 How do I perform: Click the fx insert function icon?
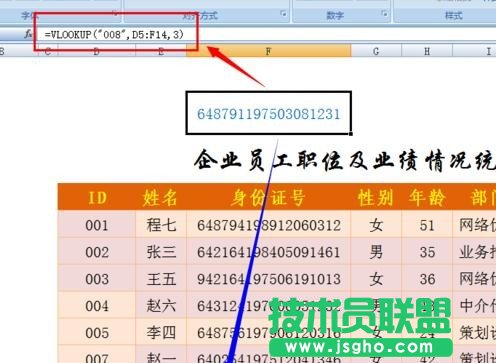[x=28, y=34]
